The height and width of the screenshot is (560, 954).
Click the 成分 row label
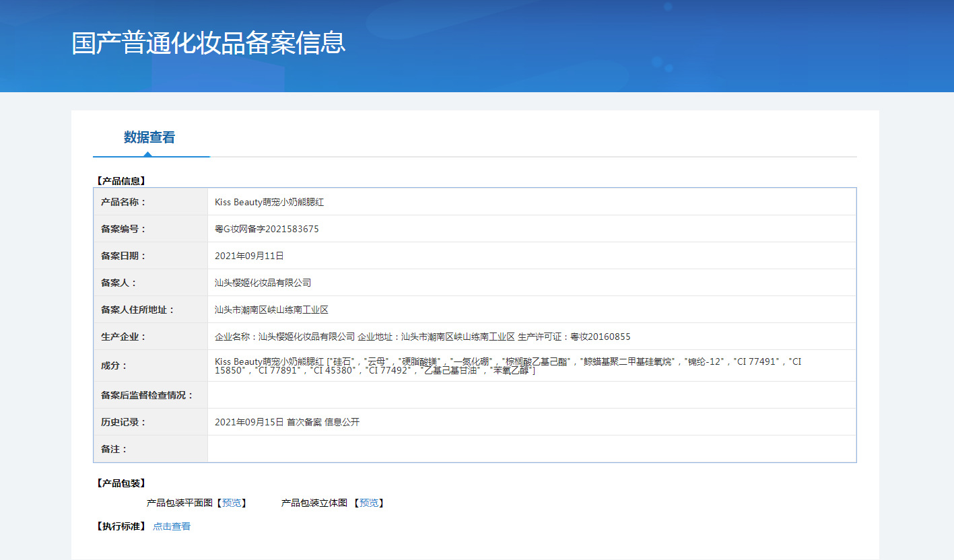114,366
